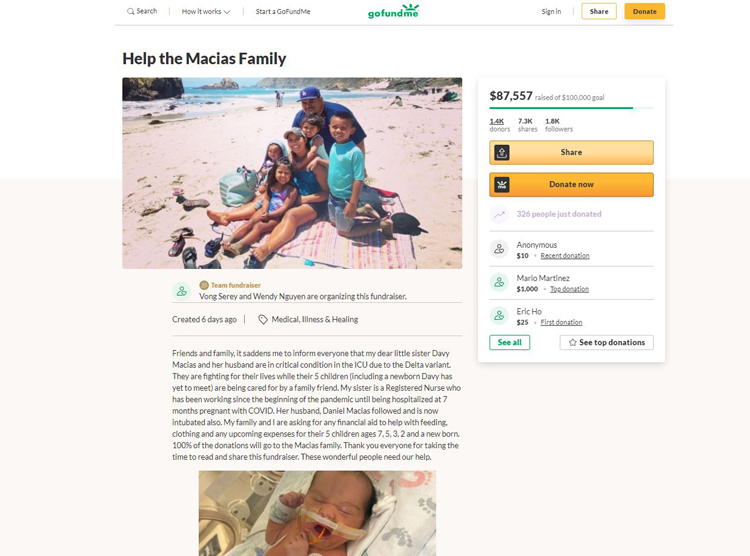Click Eric Ho donor avatar icon
The width and height of the screenshot is (750, 556).
click(499, 316)
